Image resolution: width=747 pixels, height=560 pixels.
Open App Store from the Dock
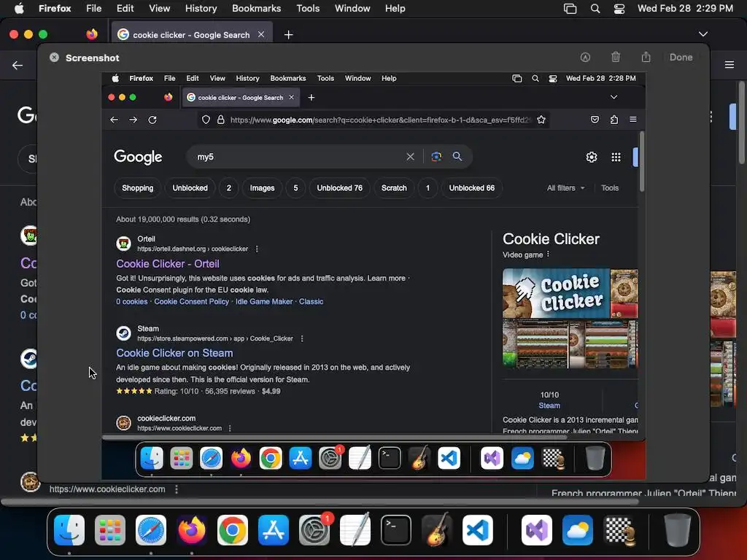tap(274, 529)
